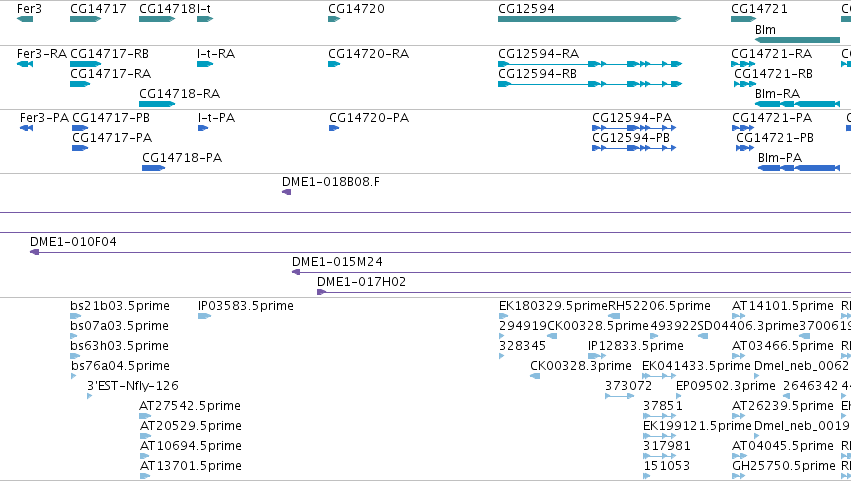Click the RH52206.5prime EST
The image size is (851, 481).
(x=614, y=316)
